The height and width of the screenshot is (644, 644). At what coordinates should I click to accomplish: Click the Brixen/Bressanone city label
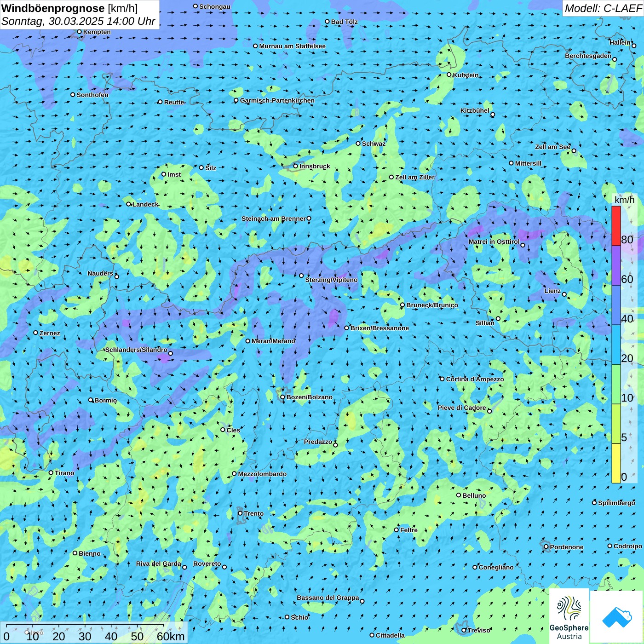(x=379, y=328)
